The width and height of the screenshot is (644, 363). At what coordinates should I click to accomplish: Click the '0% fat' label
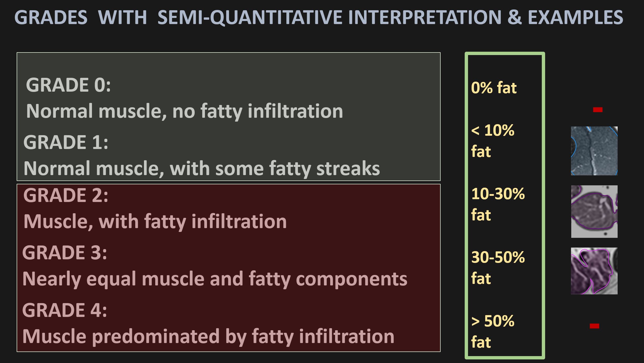(x=494, y=88)
